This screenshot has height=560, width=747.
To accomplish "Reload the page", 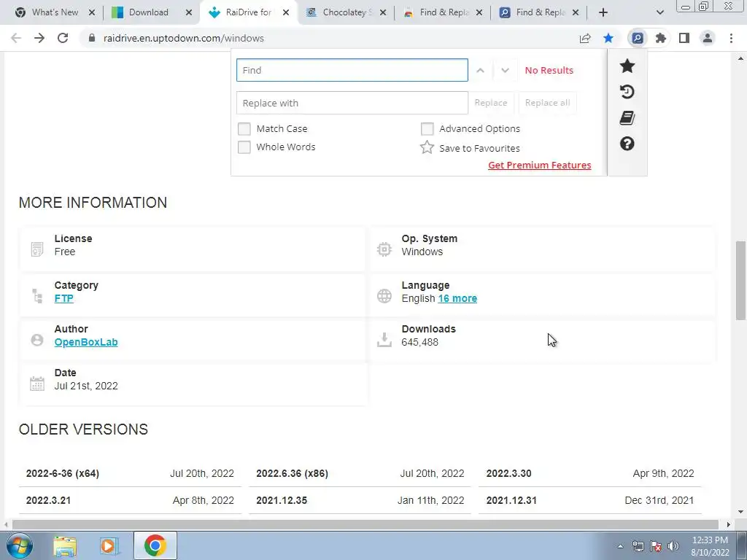I will pyautogui.click(x=63, y=38).
